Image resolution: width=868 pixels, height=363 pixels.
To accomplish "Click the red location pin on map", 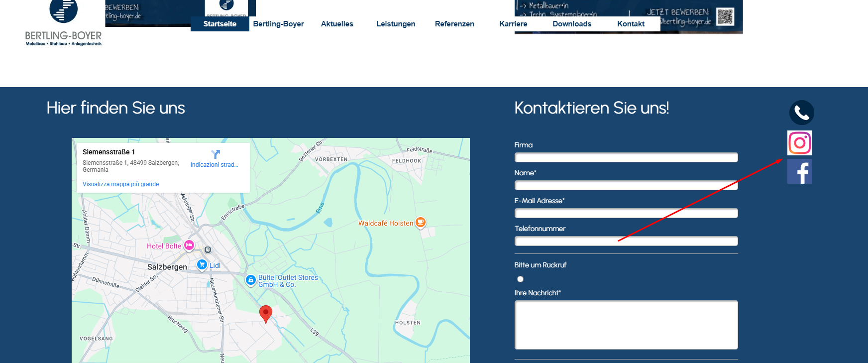I will (x=266, y=314).
